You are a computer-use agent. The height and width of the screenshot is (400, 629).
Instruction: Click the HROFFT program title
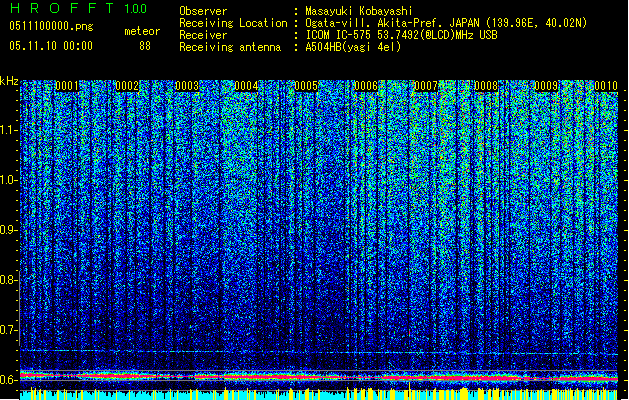pyautogui.click(x=62, y=8)
